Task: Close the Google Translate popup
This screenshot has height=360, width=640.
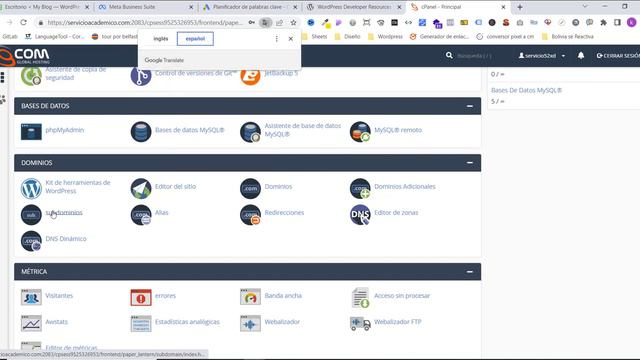Action: (x=291, y=39)
